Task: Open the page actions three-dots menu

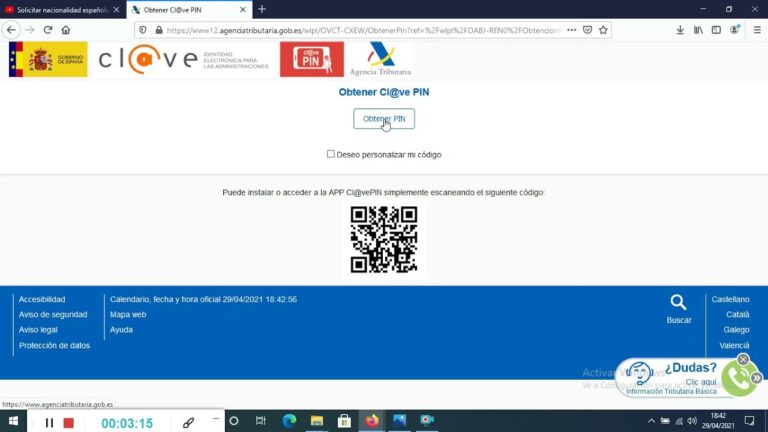Action: pos(572,30)
